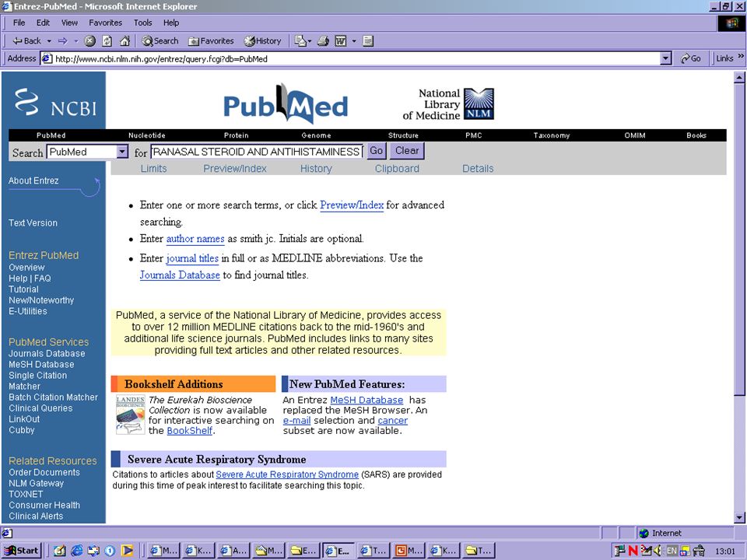This screenshot has width=747, height=560.
Task: Open the cancer subset link
Action: pyautogui.click(x=392, y=421)
